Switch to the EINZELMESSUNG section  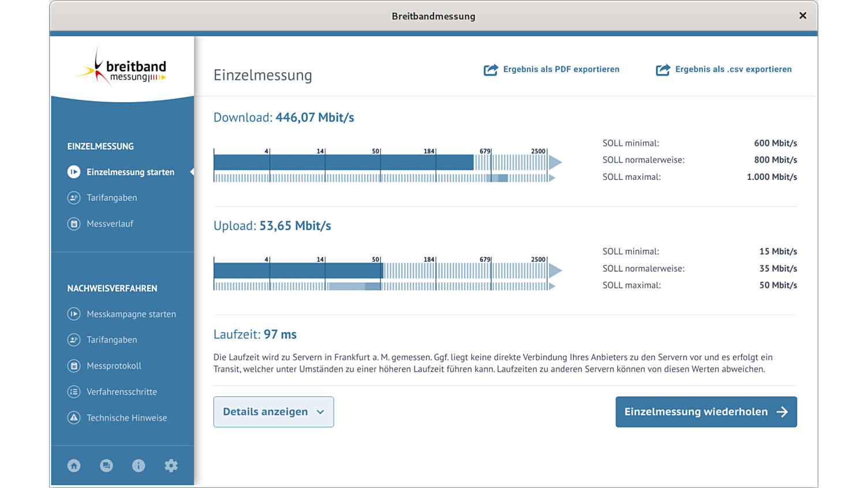pyautogui.click(x=100, y=146)
